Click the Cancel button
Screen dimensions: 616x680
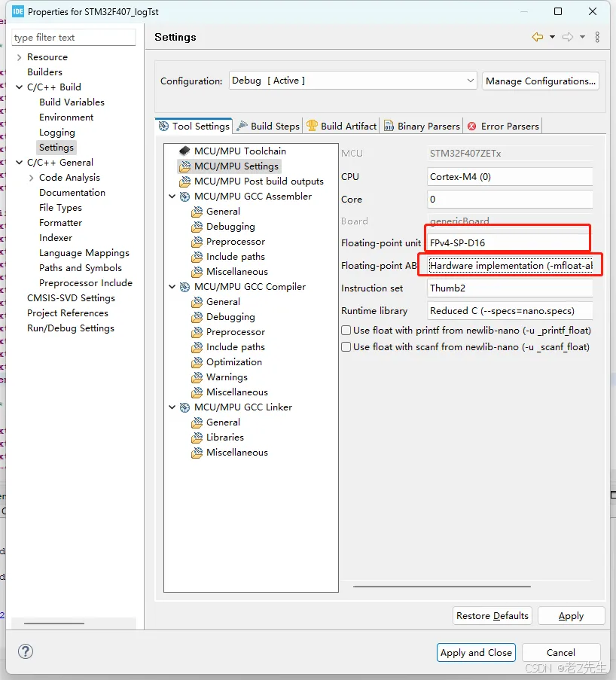(561, 653)
